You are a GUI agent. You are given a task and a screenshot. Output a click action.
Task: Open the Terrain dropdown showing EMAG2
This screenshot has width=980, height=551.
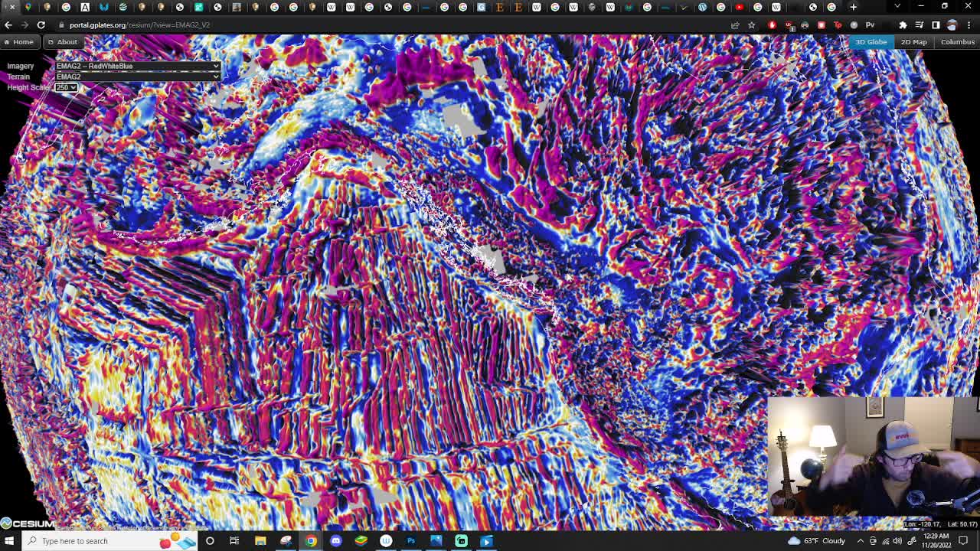(x=138, y=77)
